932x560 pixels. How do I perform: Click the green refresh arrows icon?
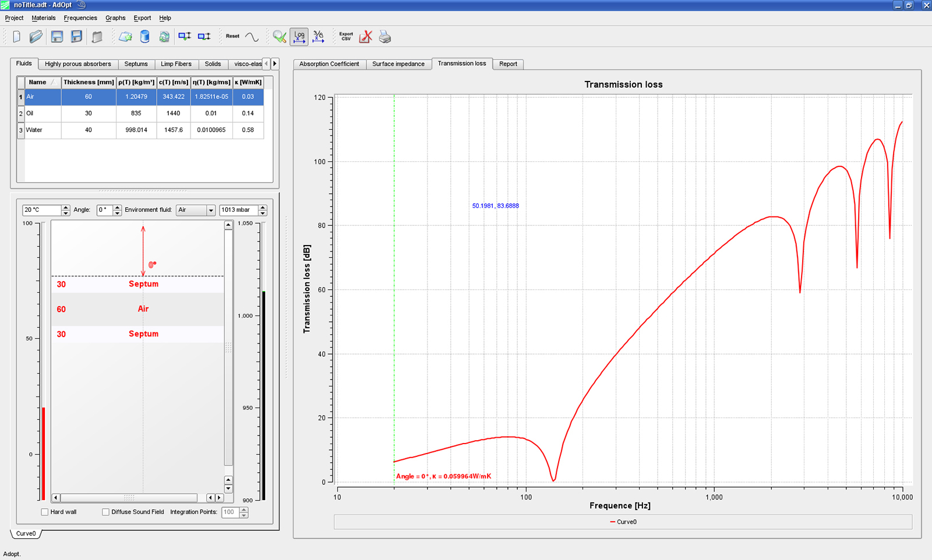coord(164,37)
